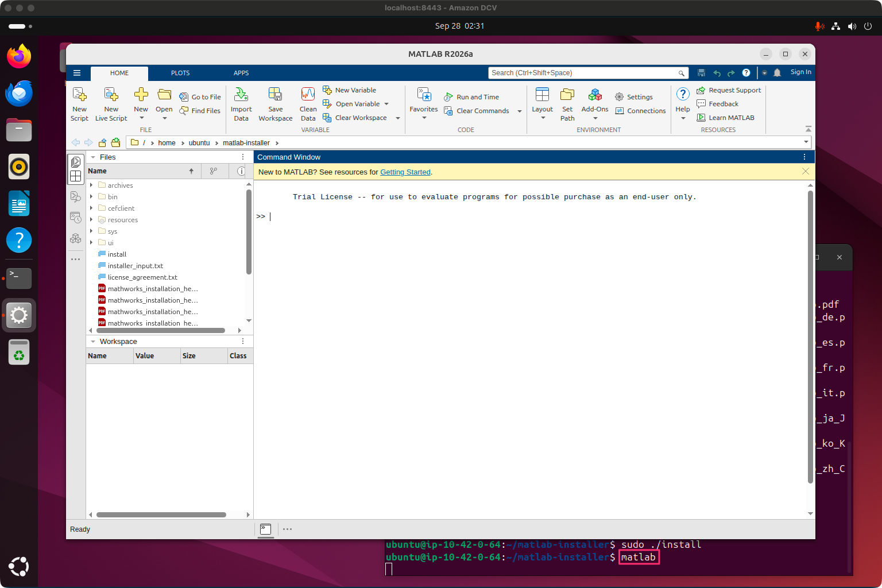This screenshot has width=882, height=588.
Task: Toggle the MATLAB hamburger menu
Action: point(77,73)
